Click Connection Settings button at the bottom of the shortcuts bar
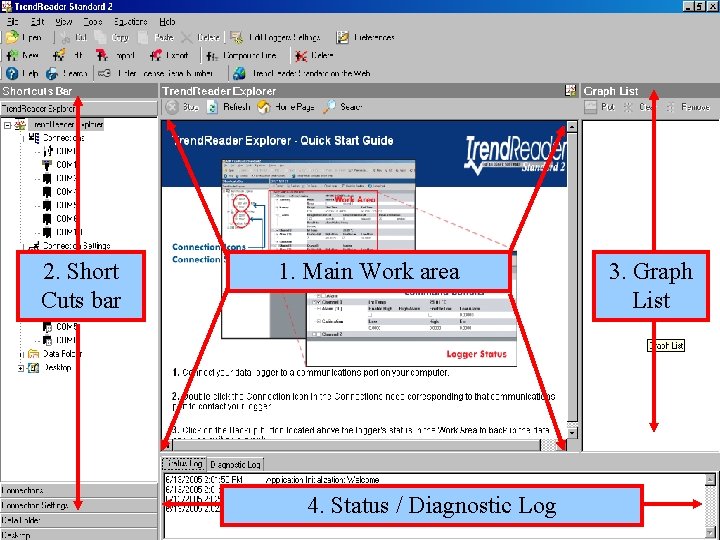 79,505
